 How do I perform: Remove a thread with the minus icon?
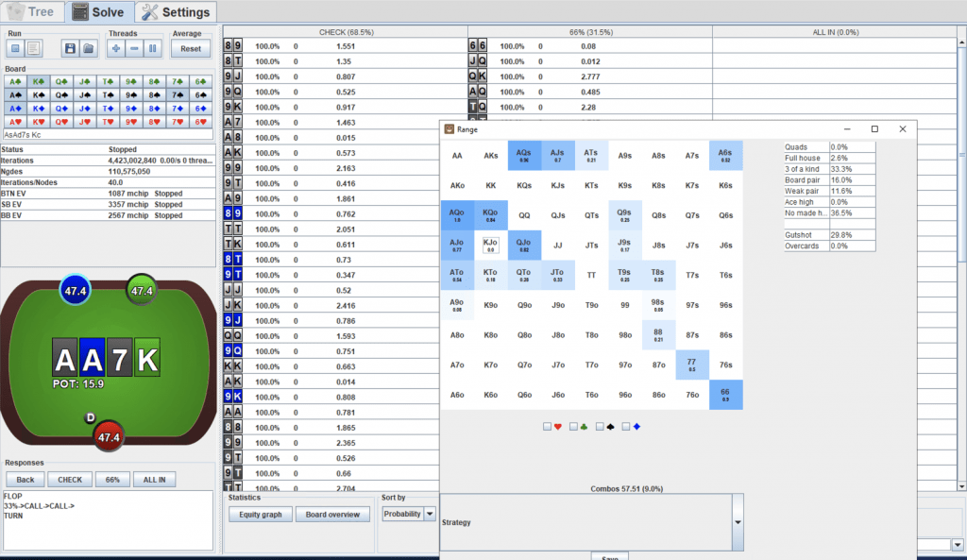134,48
